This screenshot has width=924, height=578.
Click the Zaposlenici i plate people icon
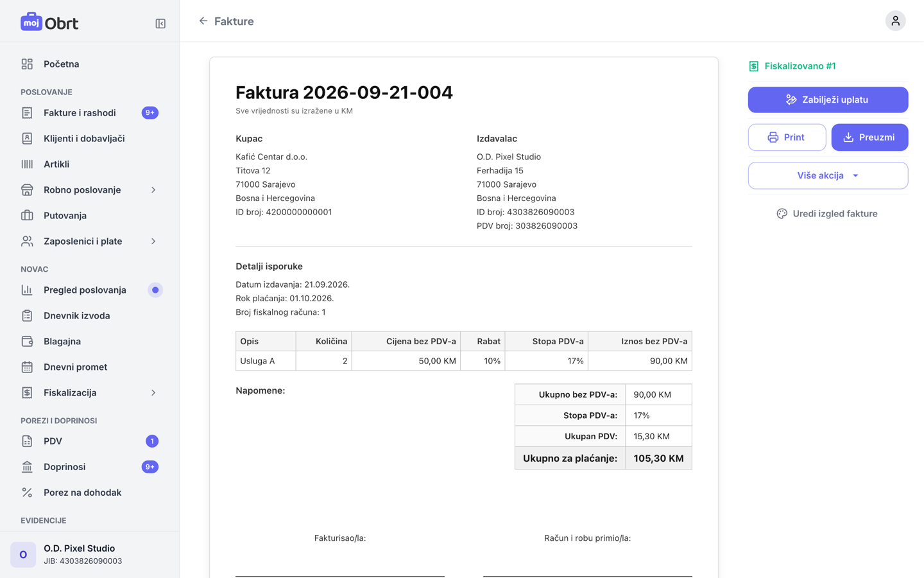coord(27,241)
